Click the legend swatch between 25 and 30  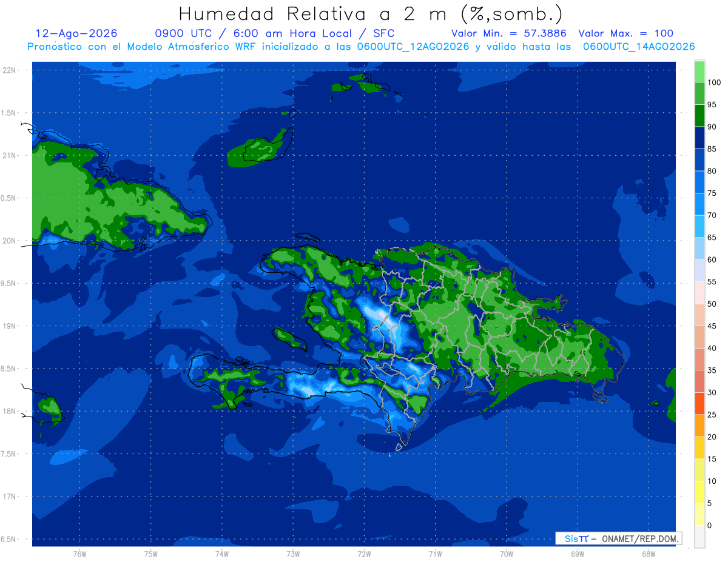pos(699,403)
